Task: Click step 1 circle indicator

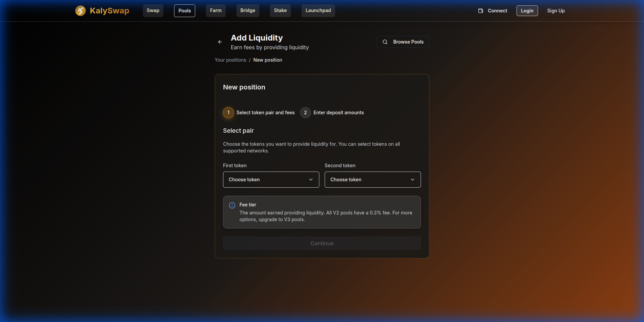Action: coord(228,113)
